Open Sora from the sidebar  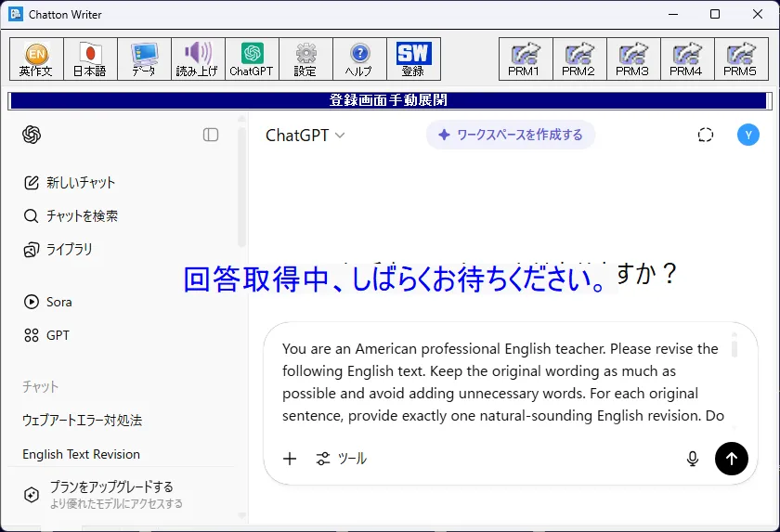point(47,302)
